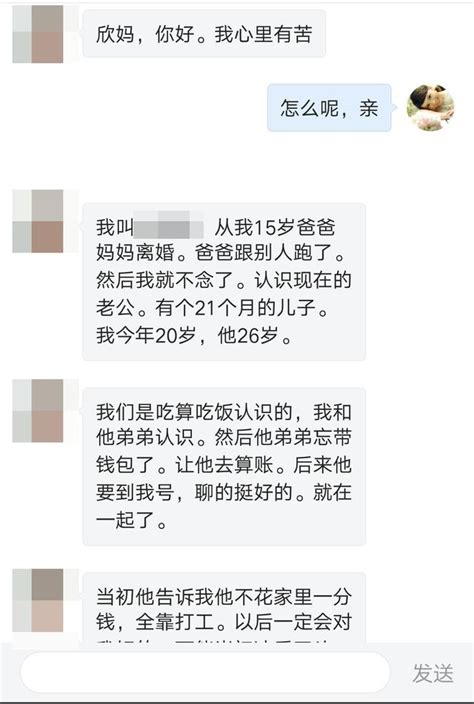Click the line "钱包了。让他去算账。后来他"

(x=224, y=465)
